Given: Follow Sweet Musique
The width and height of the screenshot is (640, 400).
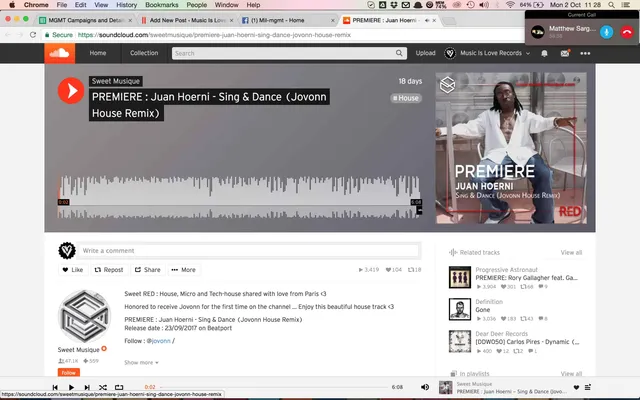Looking at the screenshot, I should tap(69, 372).
